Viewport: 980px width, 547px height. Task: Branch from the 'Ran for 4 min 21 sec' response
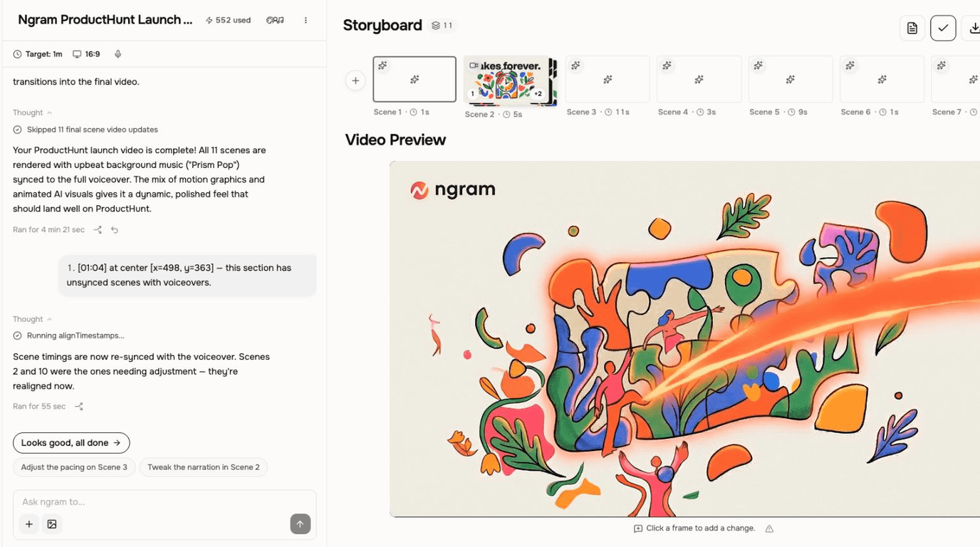click(98, 230)
